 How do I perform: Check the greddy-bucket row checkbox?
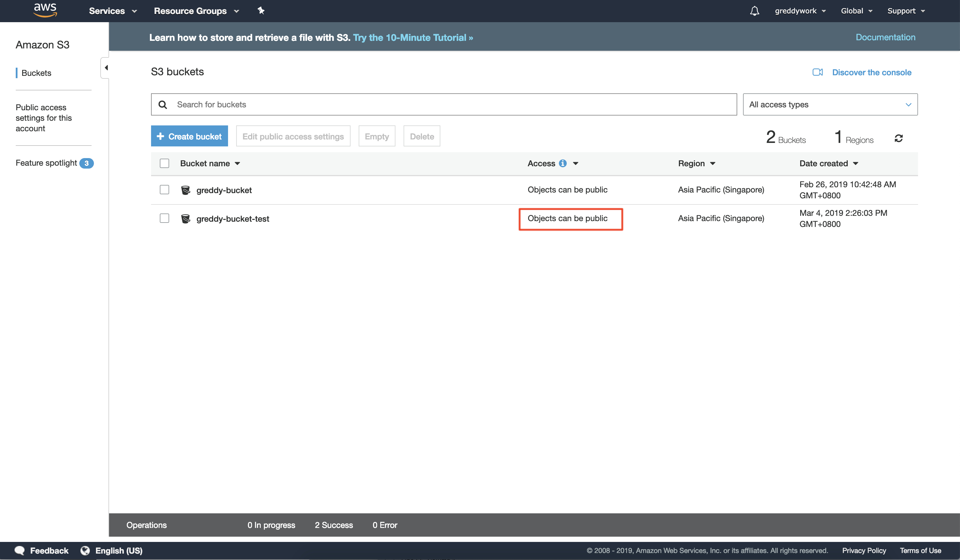tap(164, 190)
